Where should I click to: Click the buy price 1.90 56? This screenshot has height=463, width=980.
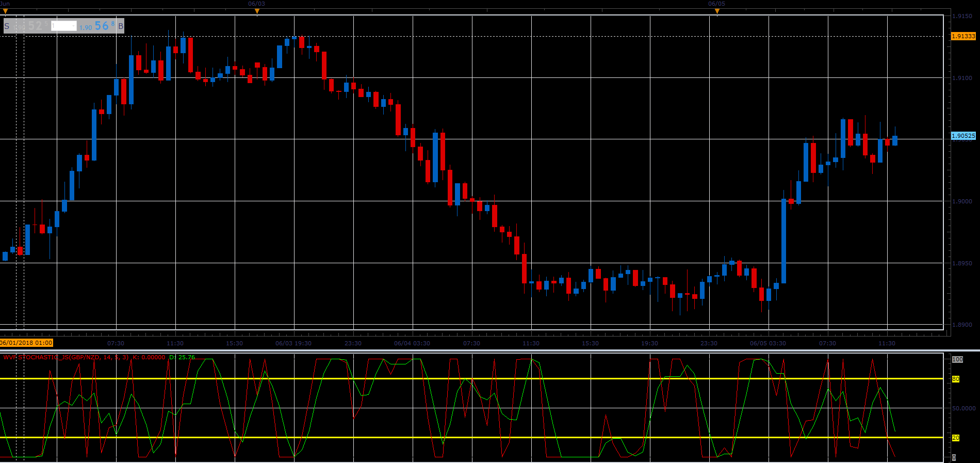(97, 26)
